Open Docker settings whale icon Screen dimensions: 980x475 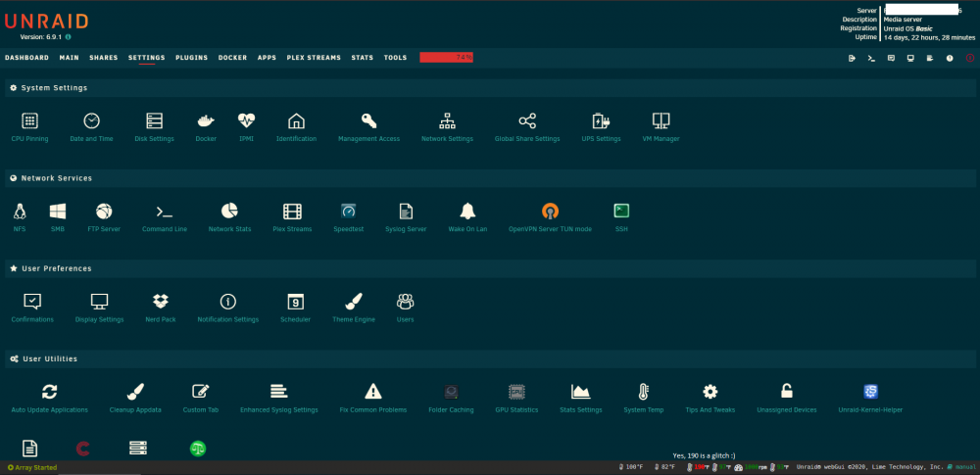point(206,120)
